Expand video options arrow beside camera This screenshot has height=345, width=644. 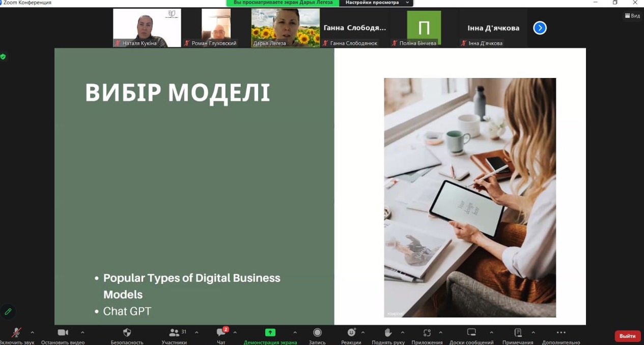coord(82,332)
